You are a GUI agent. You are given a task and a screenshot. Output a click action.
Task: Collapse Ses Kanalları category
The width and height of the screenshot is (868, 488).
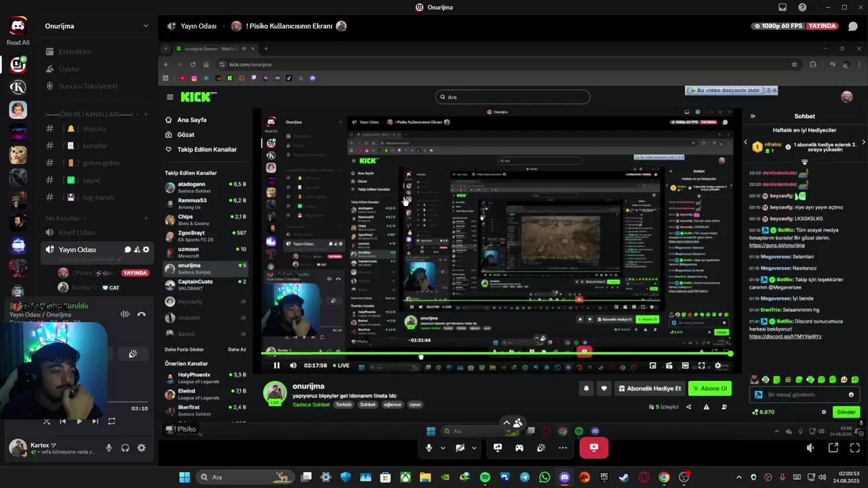pyautogui.click(x=66, y=218)
